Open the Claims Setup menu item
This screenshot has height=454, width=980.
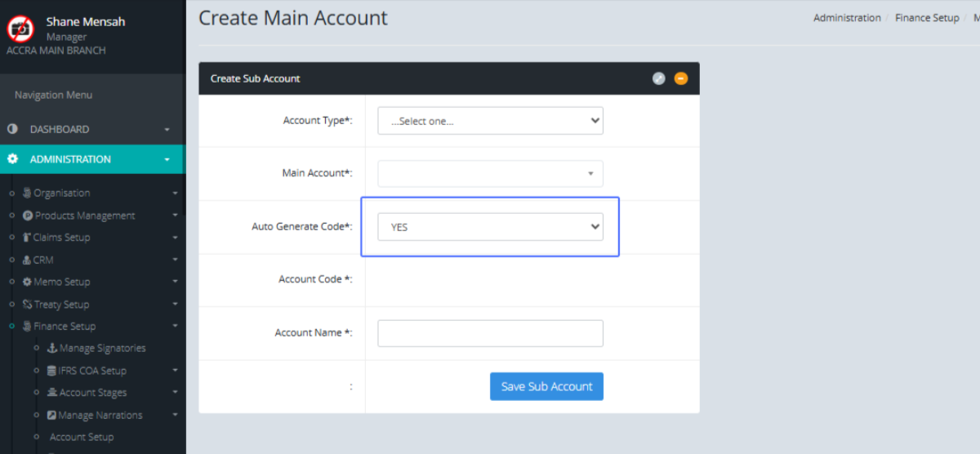coord(61,238)
